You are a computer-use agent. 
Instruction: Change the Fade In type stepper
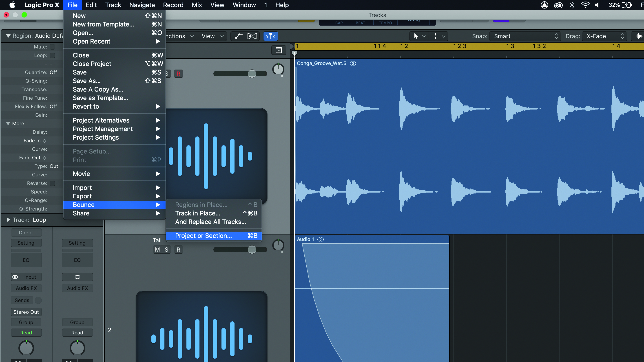click(45, 141)
